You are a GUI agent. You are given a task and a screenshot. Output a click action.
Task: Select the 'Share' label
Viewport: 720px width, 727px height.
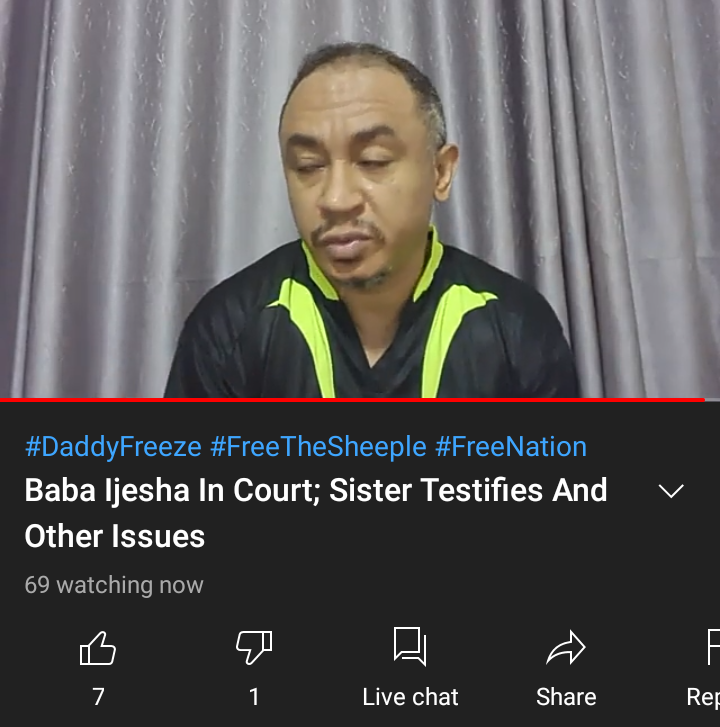coord(566,697)
